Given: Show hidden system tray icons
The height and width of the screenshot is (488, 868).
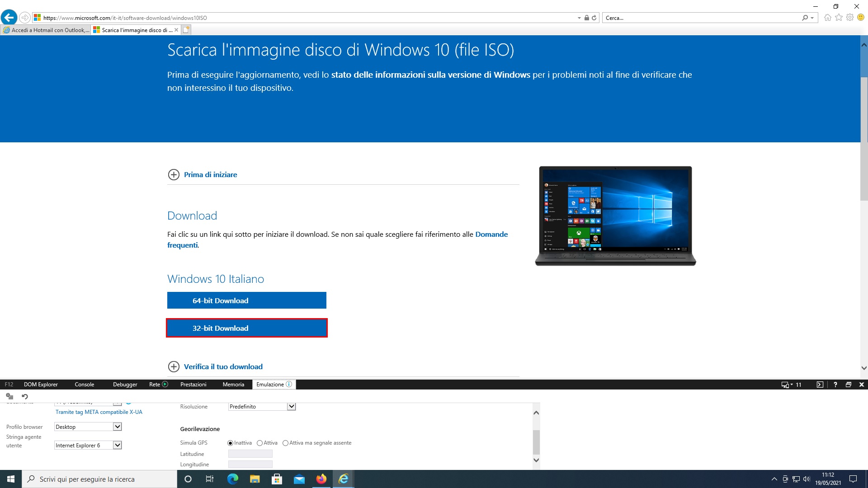Looking at the screenshot, I should (x=774, y=479).
